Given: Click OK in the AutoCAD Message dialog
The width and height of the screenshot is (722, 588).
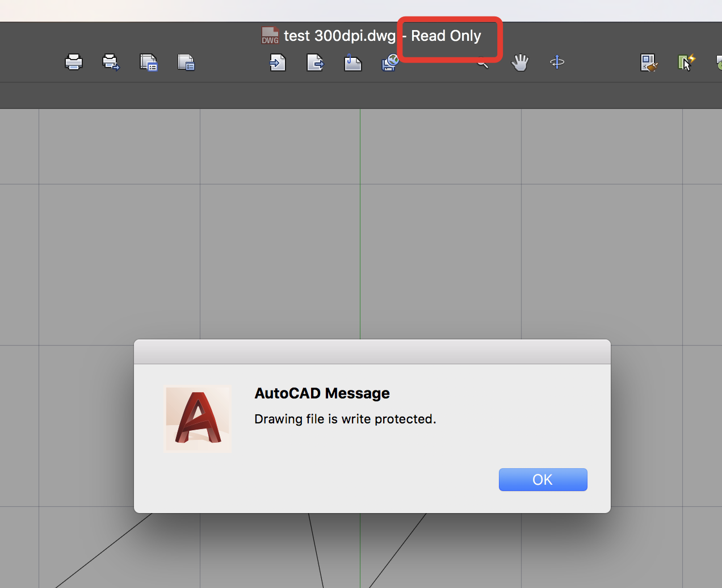Looking at the screenshot, I should point(543,480).
